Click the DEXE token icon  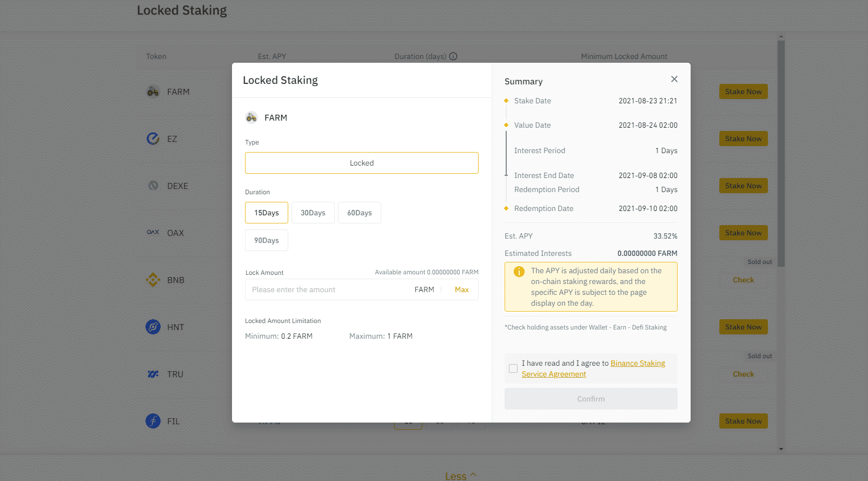coord(153,186)
